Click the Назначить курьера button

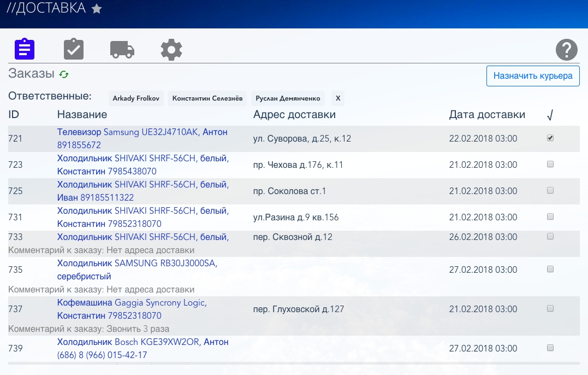point(533,76)
